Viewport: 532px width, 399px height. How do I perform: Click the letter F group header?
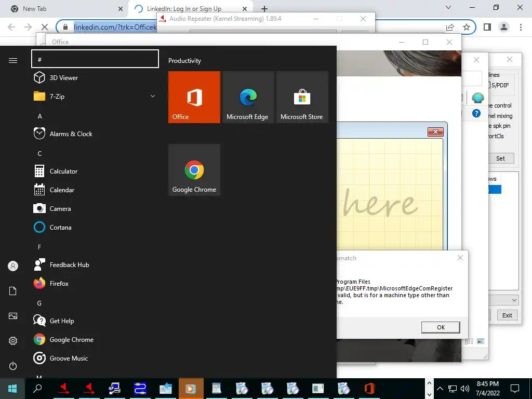39,247
